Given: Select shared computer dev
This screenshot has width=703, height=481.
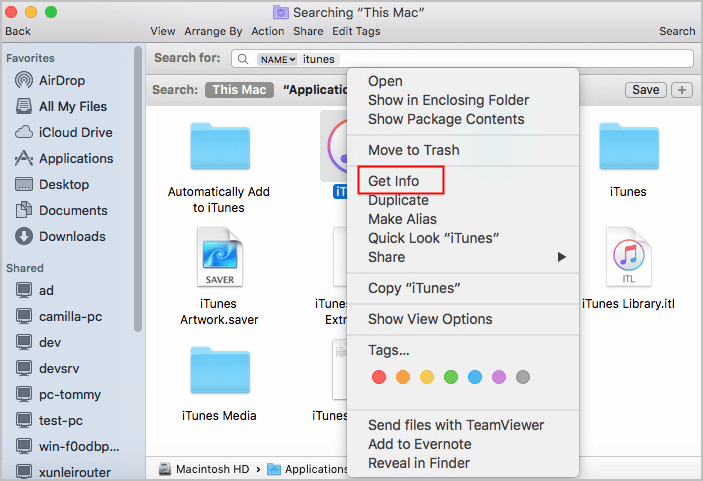Looking at the screenshot, I should 38,342.
